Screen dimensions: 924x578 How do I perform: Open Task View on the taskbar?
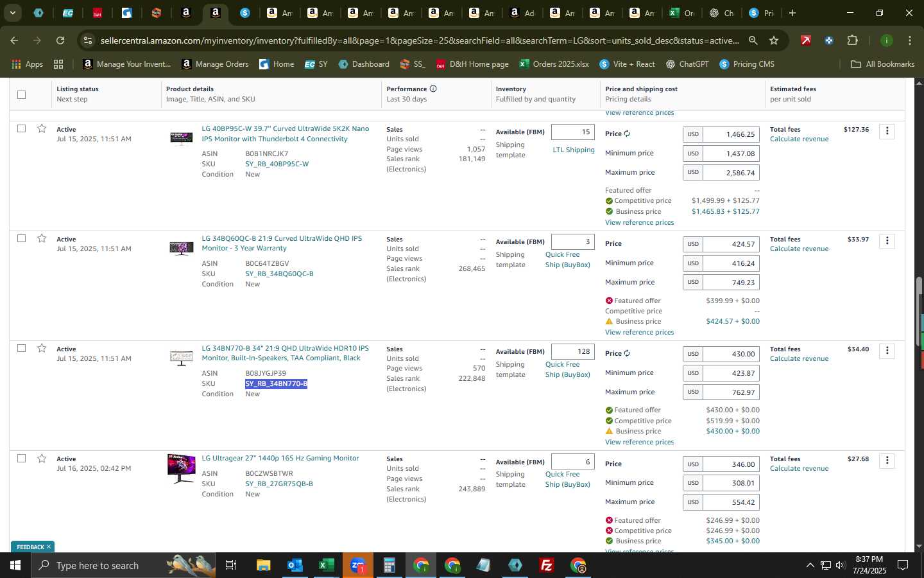pyautogui.click(x=230, y=565)
